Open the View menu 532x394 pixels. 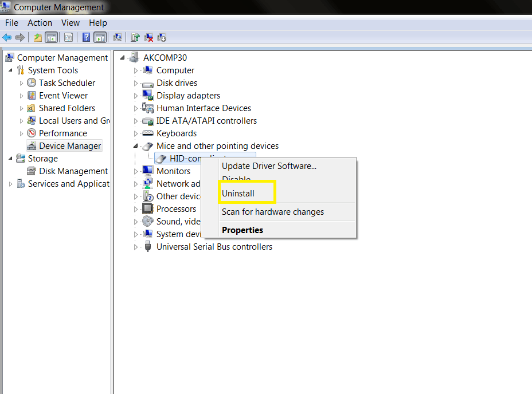click(71, 23)
